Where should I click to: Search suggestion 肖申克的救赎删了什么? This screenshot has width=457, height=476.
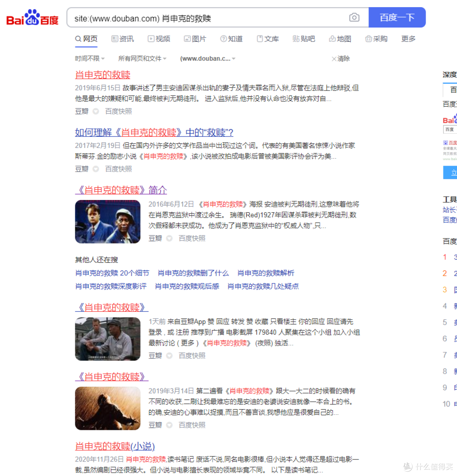tap(193, 273)
